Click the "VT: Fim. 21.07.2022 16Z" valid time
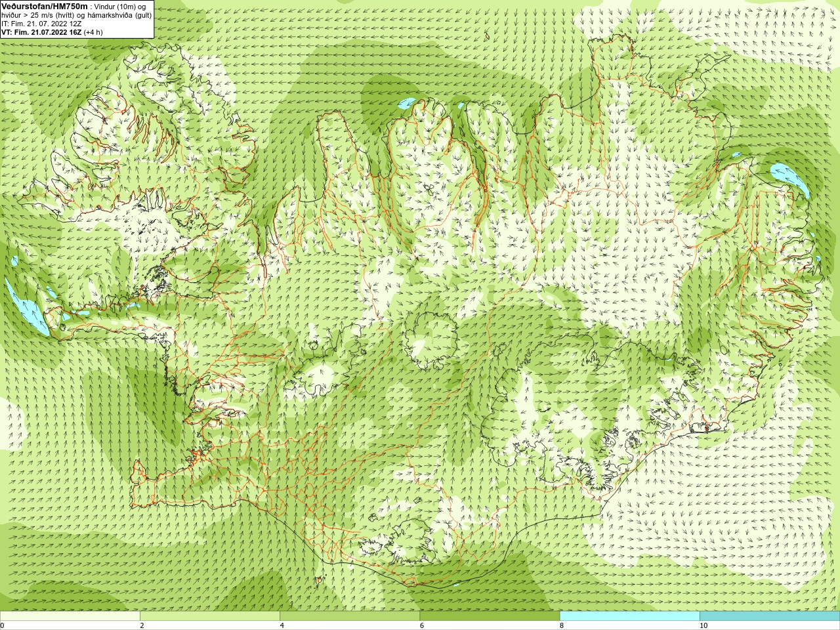The image size is (840, 630). [x=41, y=32]
